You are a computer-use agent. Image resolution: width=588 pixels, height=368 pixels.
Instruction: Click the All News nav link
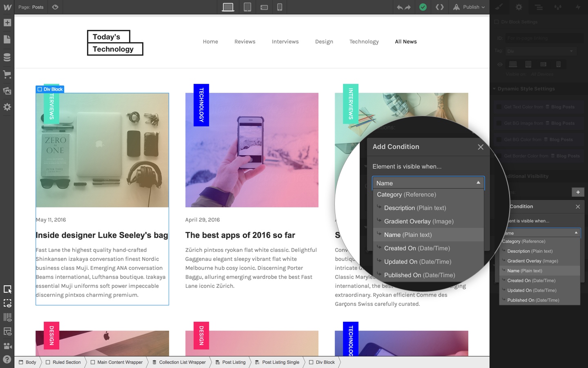point(406,42)
